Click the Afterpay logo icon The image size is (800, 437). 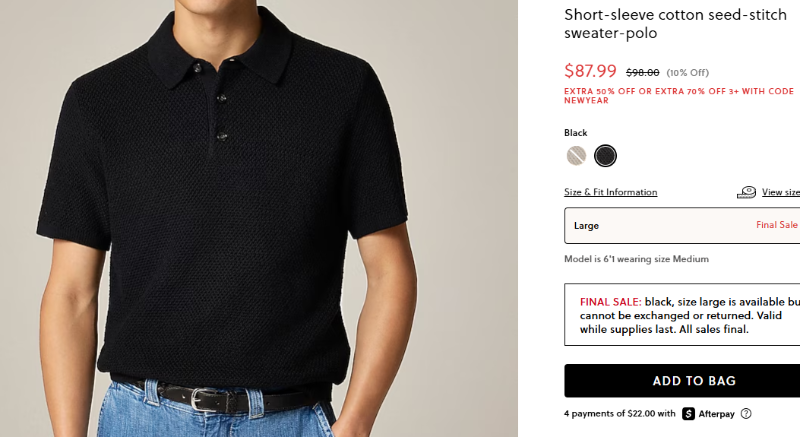click(x=713, y=414)
